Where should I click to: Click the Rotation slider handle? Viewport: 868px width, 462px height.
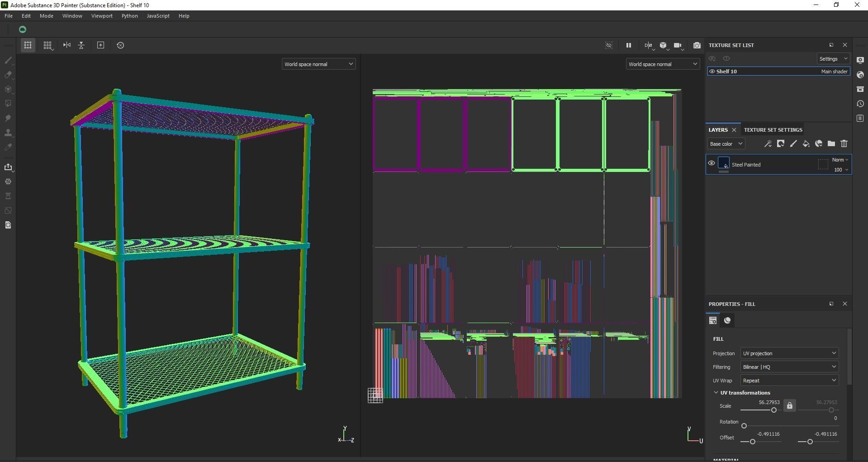click(744, 426)
